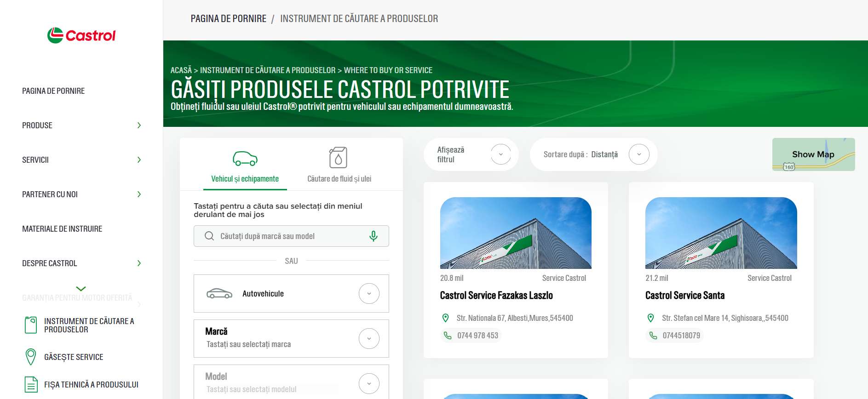Click the location pin icon beside Găsește Service
Screen dimensions: 868x399
click(31, 357)
